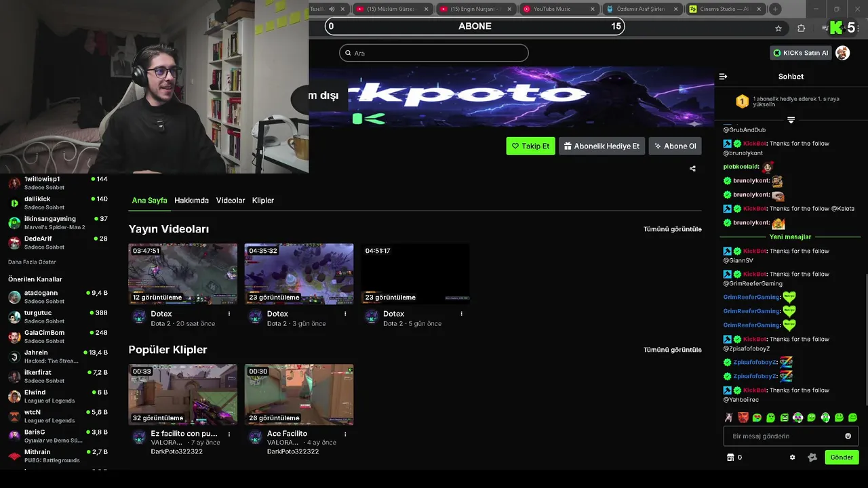Select the Ana Sayfa tab
The height and width of the screenshot is (488, 868).
coord(149,201)
